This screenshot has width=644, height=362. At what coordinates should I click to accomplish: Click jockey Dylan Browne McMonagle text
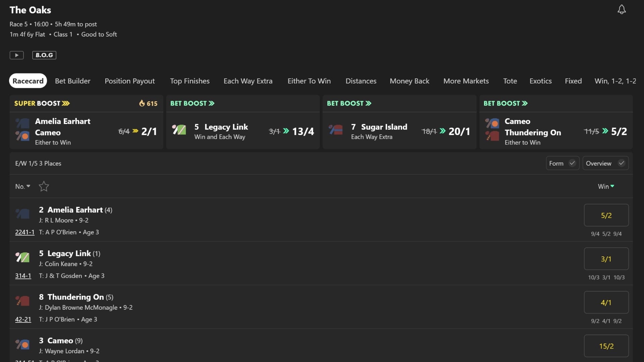click(x=81, y=307)
